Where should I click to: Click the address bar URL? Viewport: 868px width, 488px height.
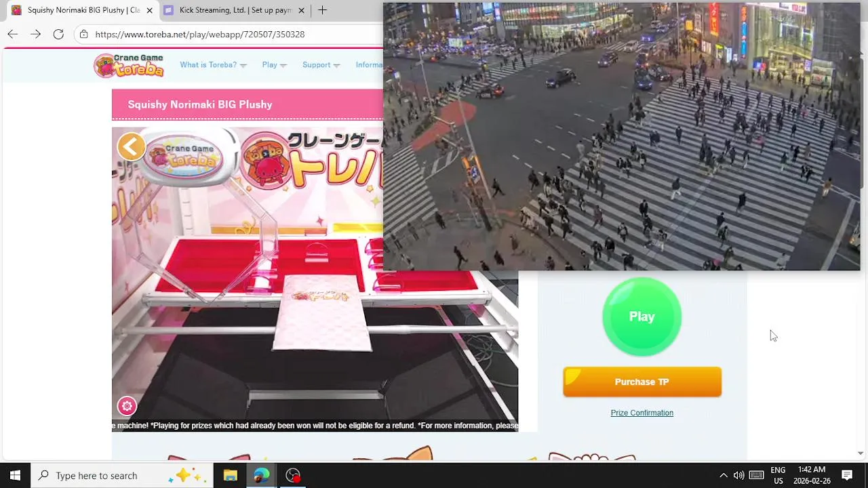pos(200,34)
